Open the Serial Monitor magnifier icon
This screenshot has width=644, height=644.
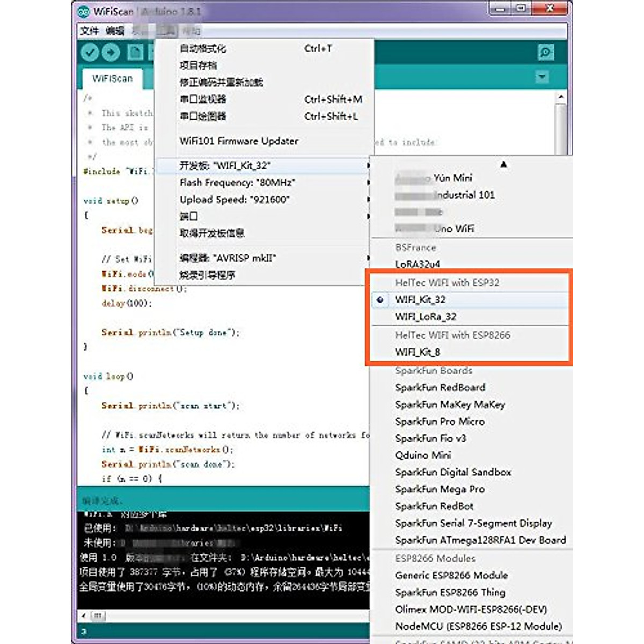pos(545,53)
